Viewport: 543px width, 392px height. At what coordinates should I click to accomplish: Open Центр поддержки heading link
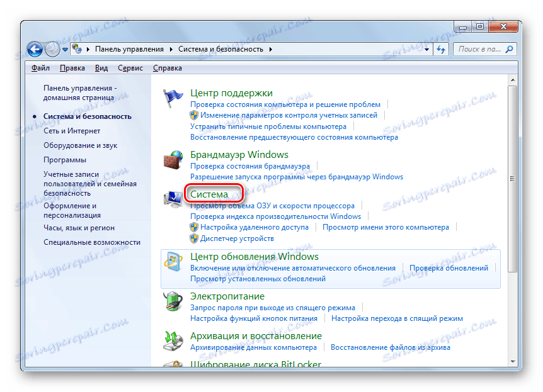pyautogui.click(x=231, y=93)
